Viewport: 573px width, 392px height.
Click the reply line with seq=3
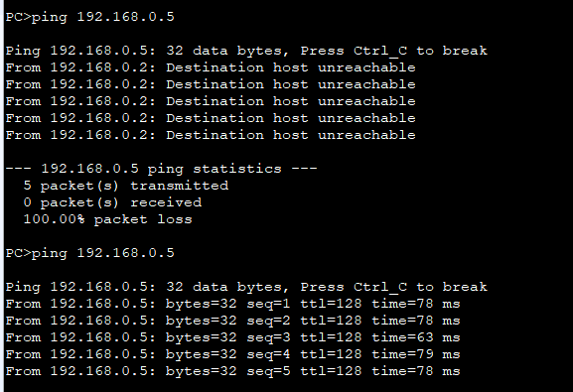232,337
